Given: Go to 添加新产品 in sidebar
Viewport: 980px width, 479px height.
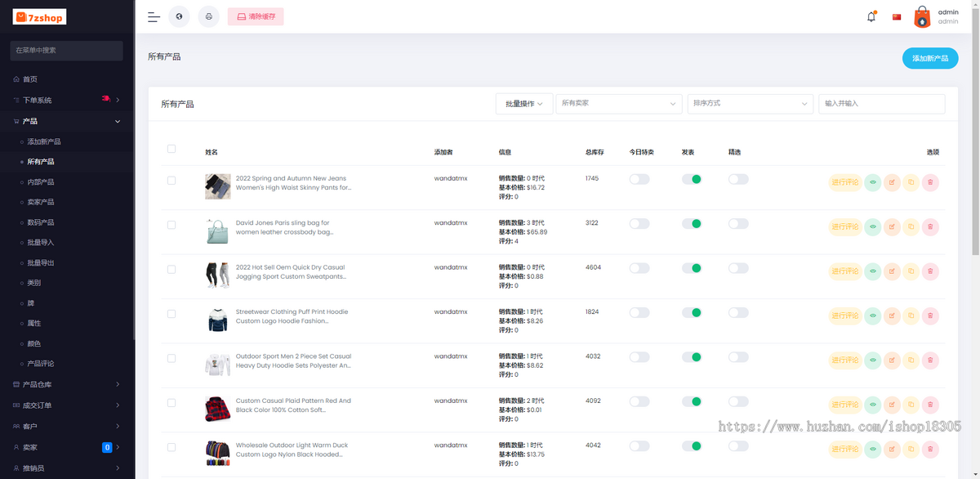Looking at the screenshot, I should [44, 141].
